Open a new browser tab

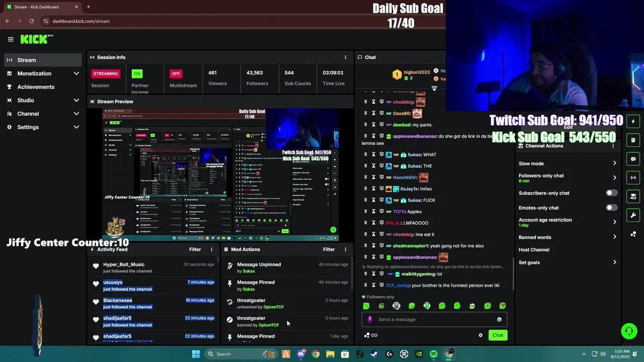[88, 7]
